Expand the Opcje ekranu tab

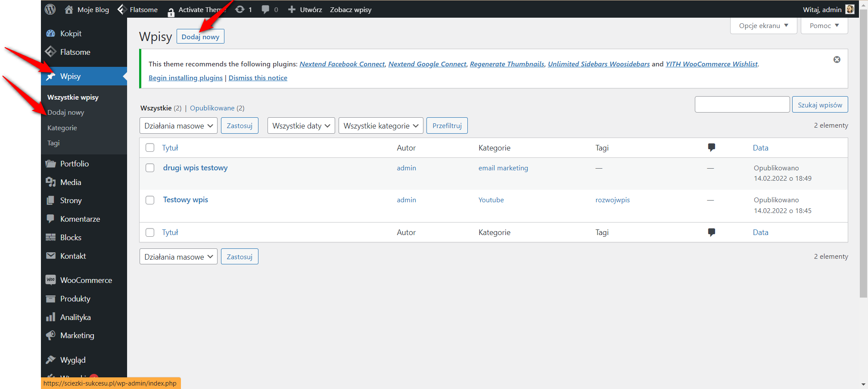[763, 26]
